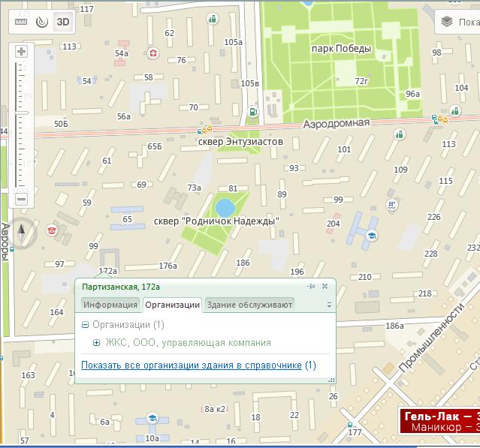
Task: Click the graduation cap icon near building 204
Action: click(x=370, y=236)
